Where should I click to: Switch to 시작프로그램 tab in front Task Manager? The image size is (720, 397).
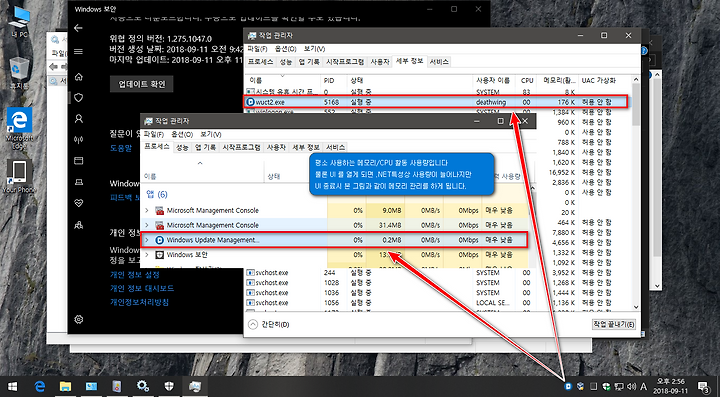tap(242, 147)
